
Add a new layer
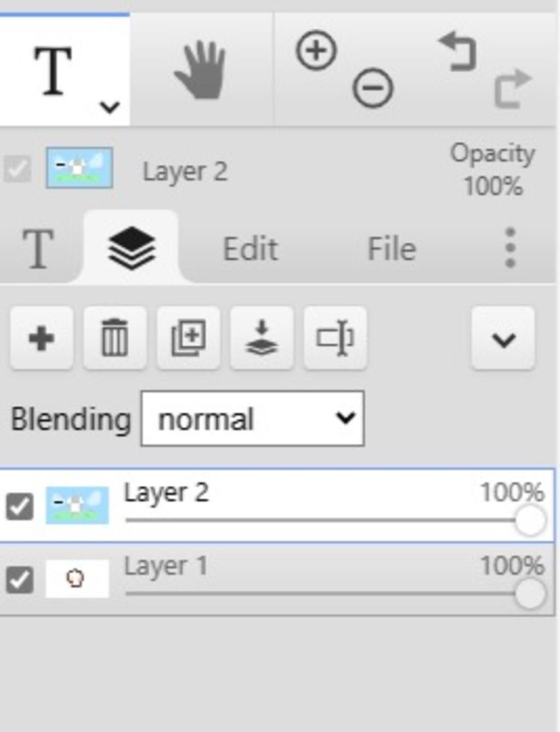pos(42,338)
